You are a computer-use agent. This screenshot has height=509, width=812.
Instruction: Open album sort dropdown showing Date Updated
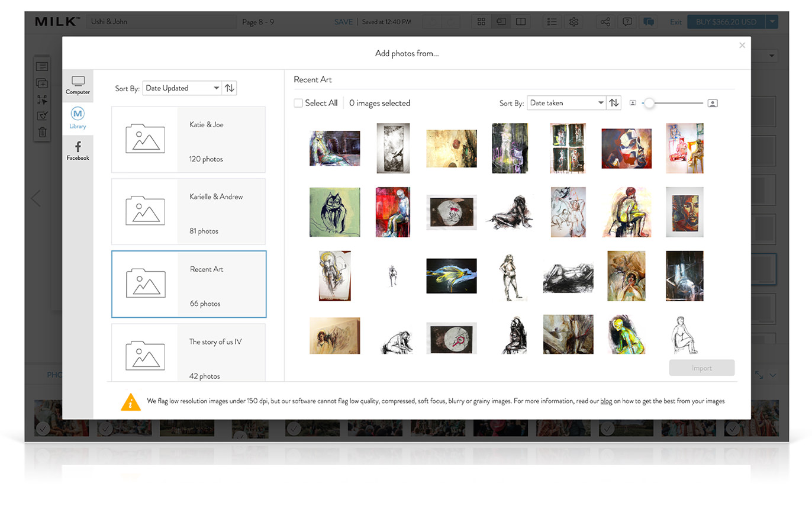182,88
